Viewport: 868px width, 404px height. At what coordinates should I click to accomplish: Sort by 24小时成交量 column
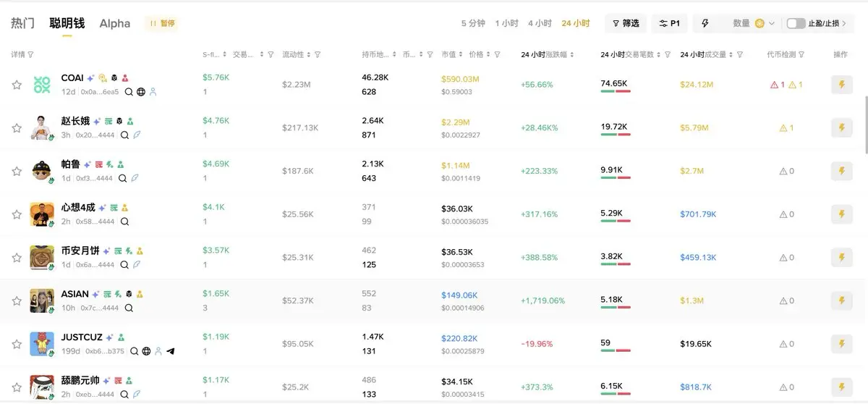pyautogui.click(x=732, y=55)
